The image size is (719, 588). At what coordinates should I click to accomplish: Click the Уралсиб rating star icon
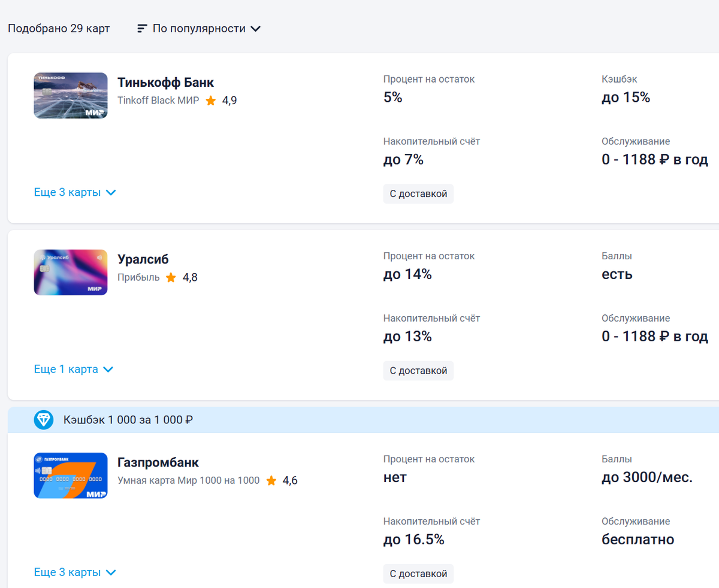(x=171, y=278)
